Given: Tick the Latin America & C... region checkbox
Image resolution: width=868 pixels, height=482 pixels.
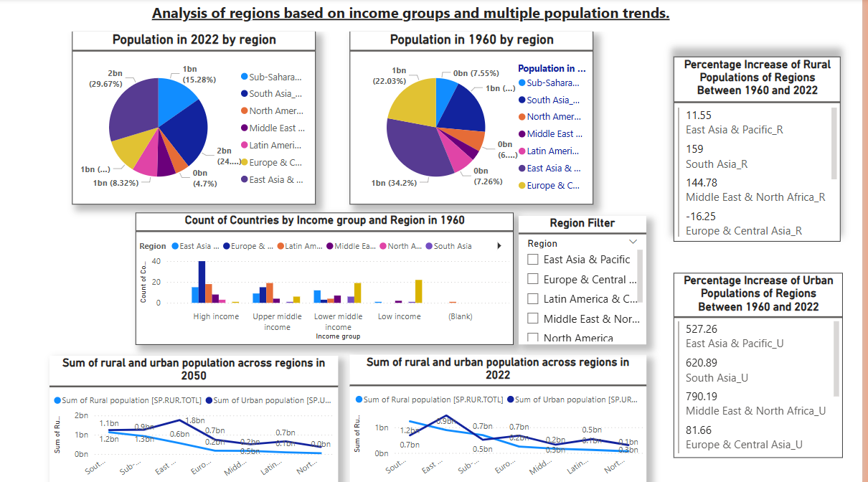Looking at the screenshot, I should [533, 298].
